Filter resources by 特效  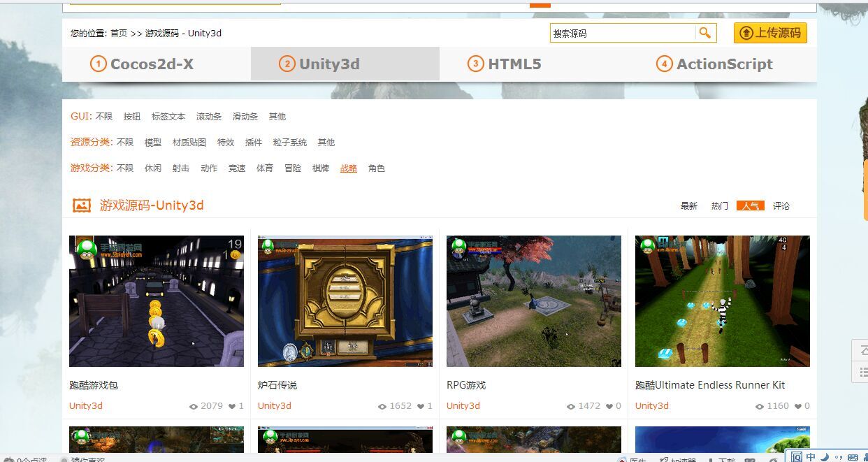(x=226, y=143)
